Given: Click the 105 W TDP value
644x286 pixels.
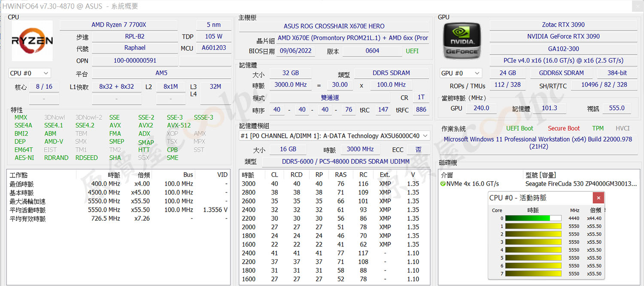Looking at the screenshot, I should 213,37.
